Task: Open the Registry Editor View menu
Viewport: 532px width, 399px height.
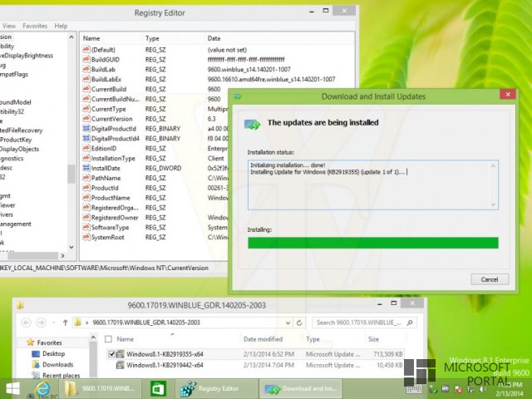Action: pos(9,26)
